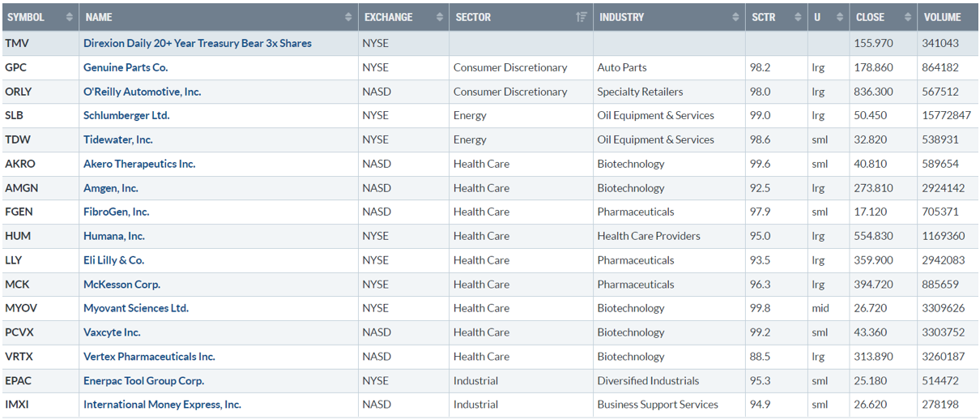Click the U column sort arrows
The width and height of the screenshot is (980, 420).
pos(839,17)
